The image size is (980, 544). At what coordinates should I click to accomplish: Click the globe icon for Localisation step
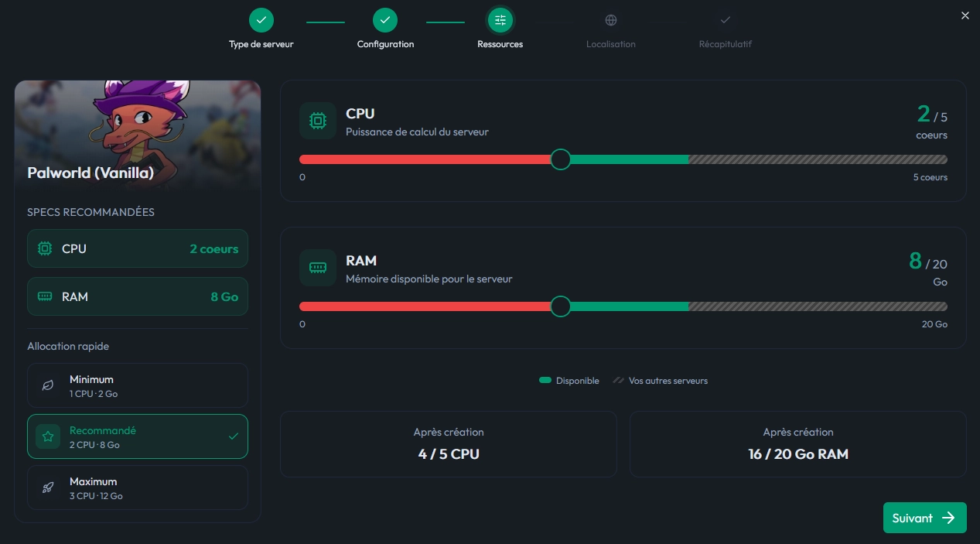611,20
